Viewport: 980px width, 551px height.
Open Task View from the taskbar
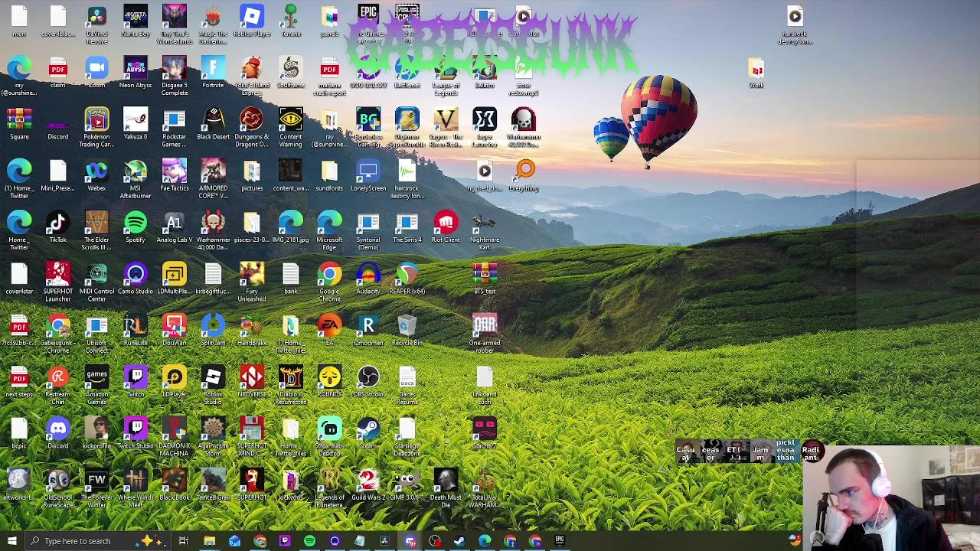coord(184,541)
